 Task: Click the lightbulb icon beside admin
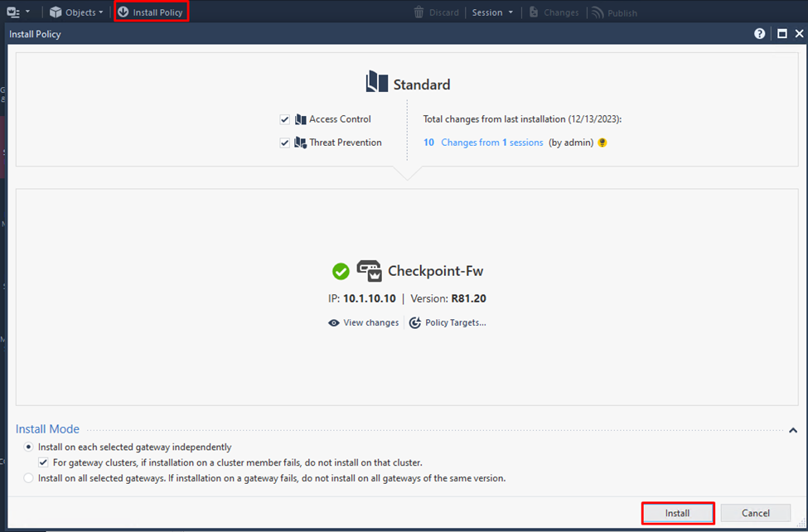(x=602, y=143)
